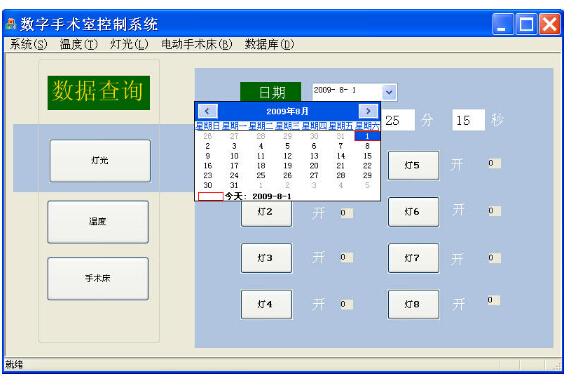Click the 灯6 button
The image size is (566, 385).
(413, 212)
